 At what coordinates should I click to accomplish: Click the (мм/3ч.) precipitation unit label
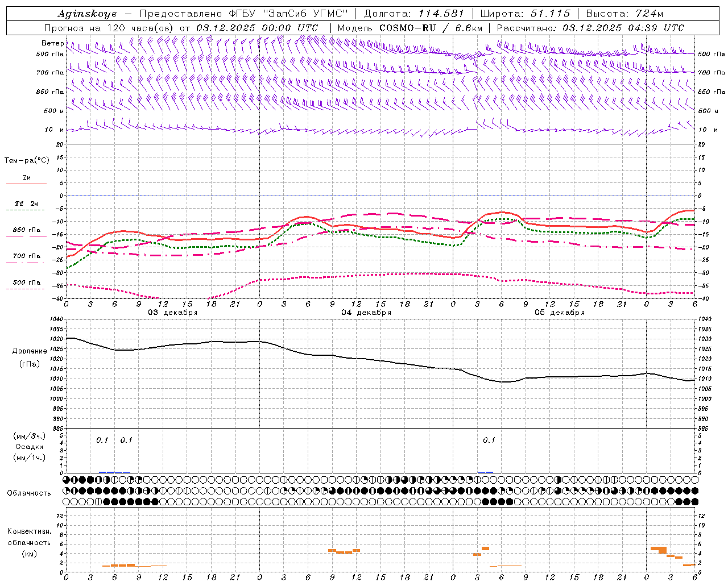pyautogui.click(x=30, y=436)
